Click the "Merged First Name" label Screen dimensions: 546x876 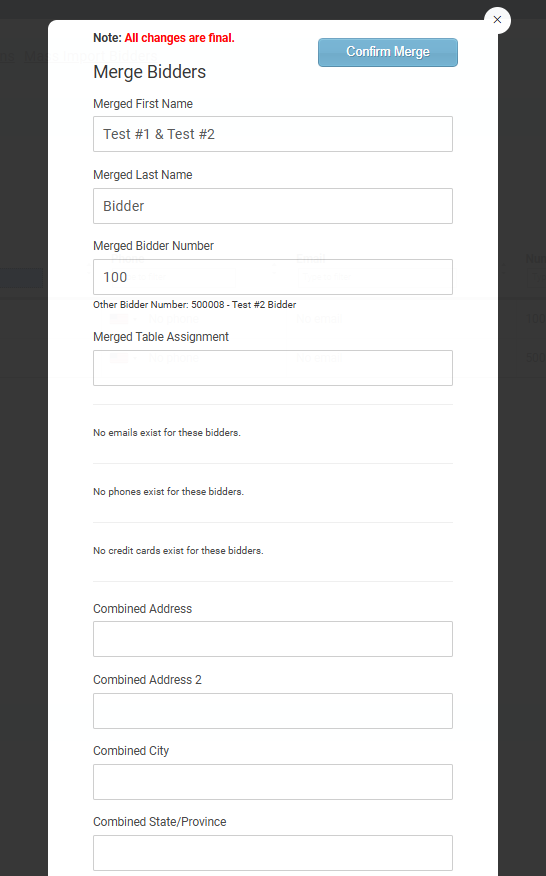(x=143, y=104)
